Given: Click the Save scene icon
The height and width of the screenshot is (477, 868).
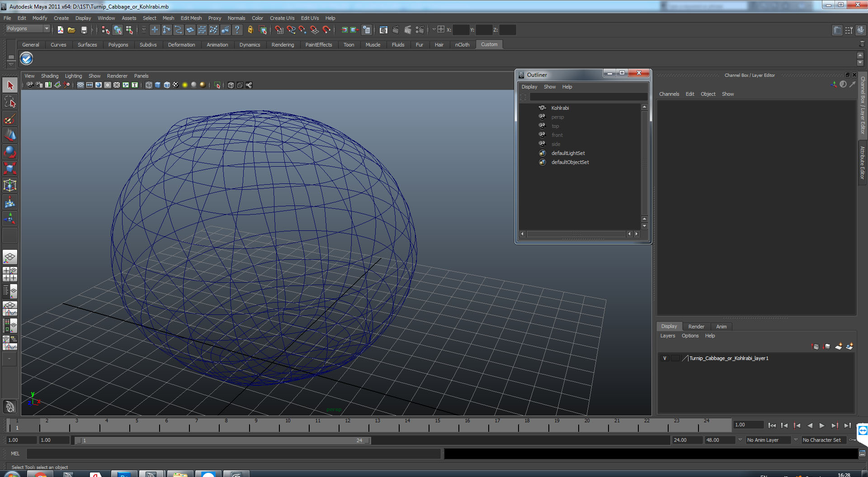Looking at the screenshot, I should 84,30.
